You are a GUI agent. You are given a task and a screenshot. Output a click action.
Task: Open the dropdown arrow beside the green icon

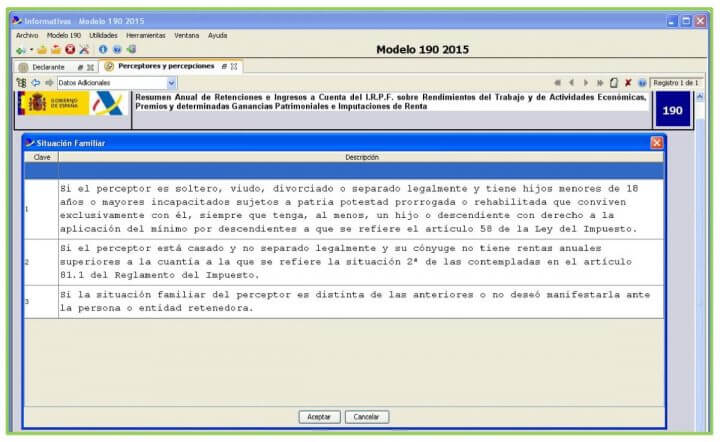(31, 50)
